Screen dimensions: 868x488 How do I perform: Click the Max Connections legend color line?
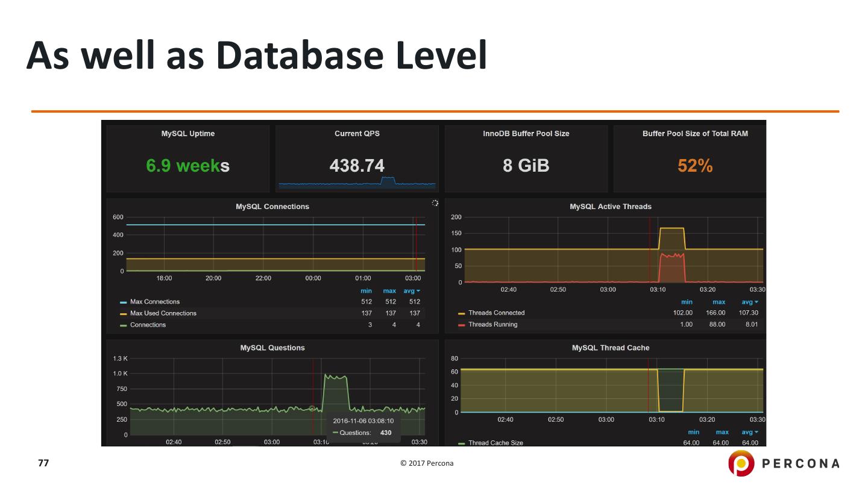click(x=124, y=302)
